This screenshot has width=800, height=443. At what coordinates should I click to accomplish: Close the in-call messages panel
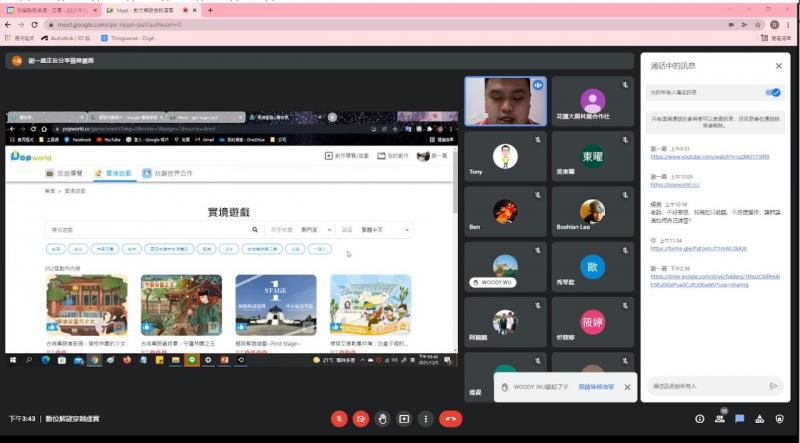click(779, 66)
